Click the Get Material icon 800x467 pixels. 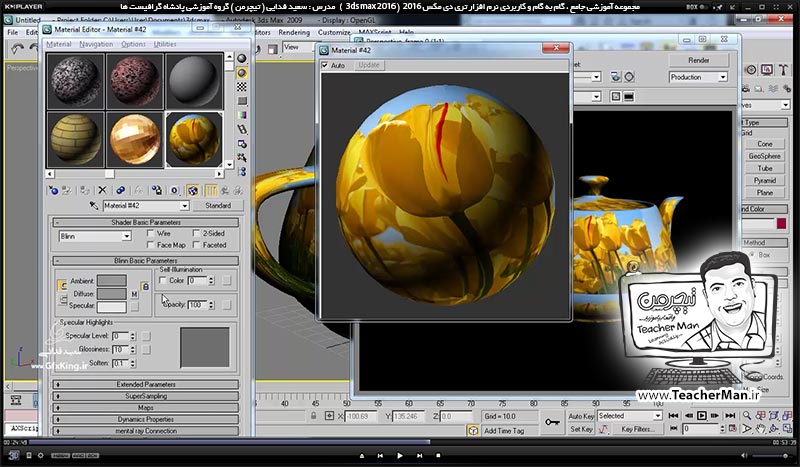point(53,190)
